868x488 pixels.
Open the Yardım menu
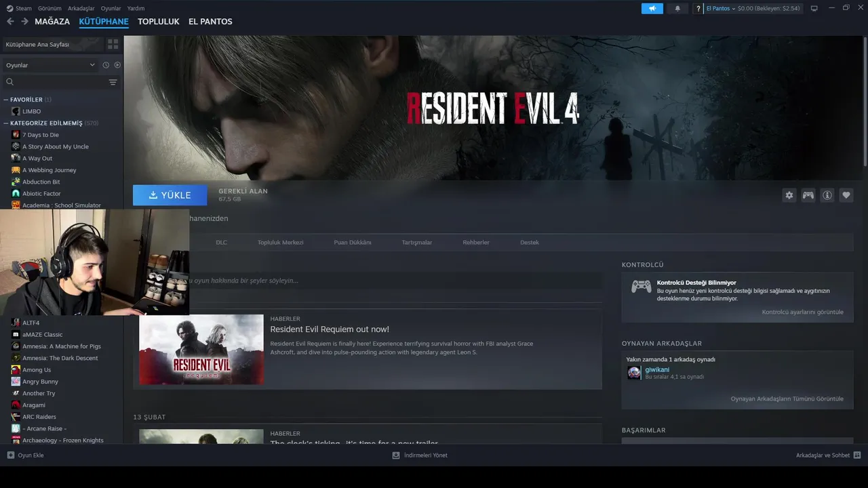136,9
